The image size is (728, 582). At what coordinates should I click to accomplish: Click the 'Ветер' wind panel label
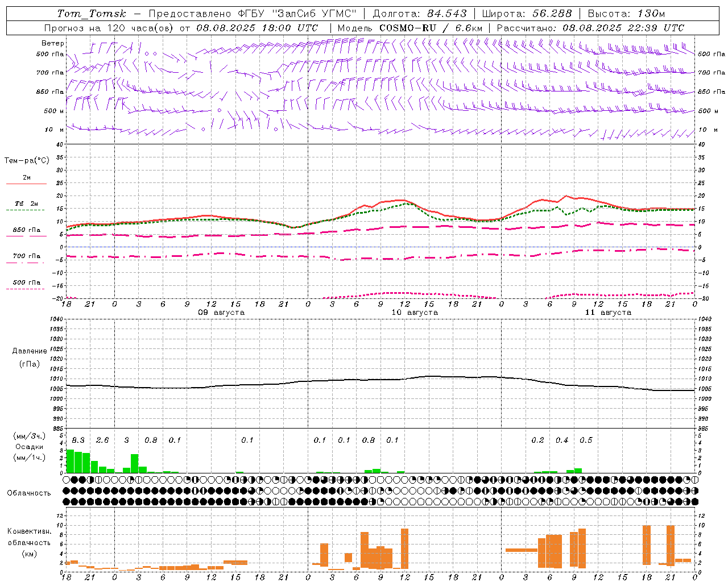click(53, 43)
